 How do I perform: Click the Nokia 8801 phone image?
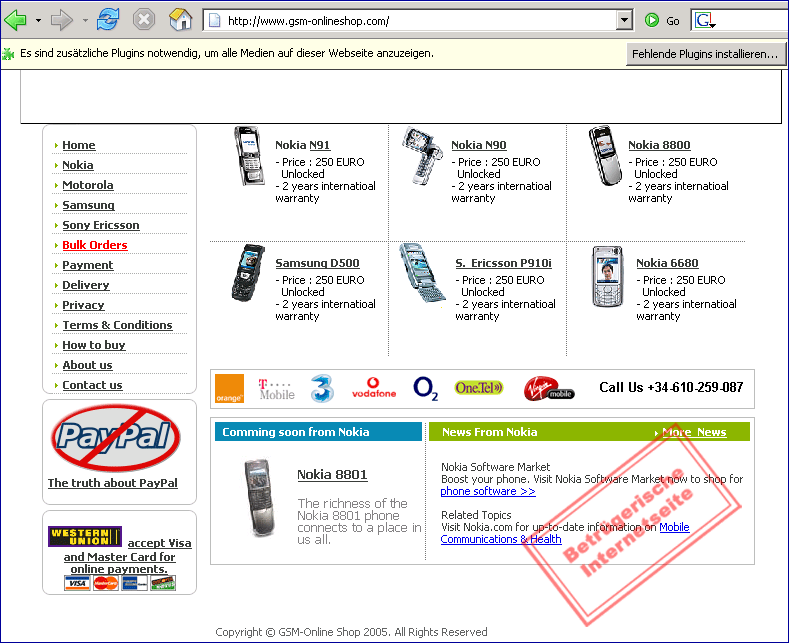(261, 498)
